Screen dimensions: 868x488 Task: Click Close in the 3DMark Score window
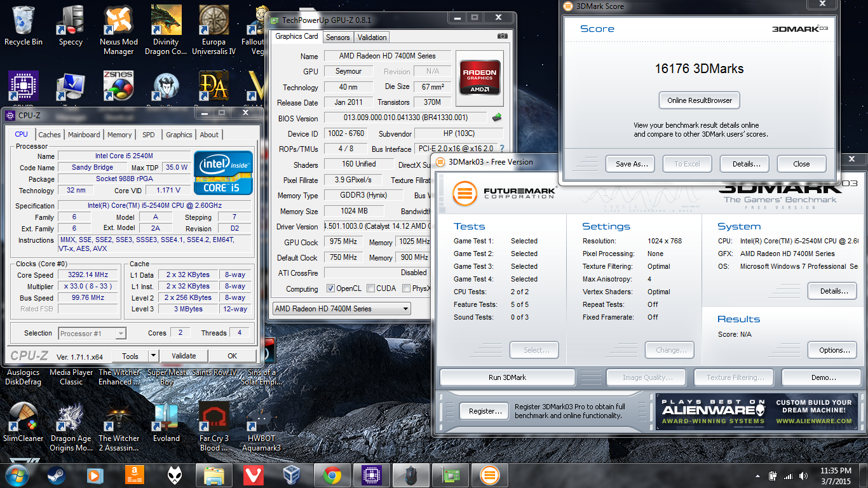(x=801, y=164)
